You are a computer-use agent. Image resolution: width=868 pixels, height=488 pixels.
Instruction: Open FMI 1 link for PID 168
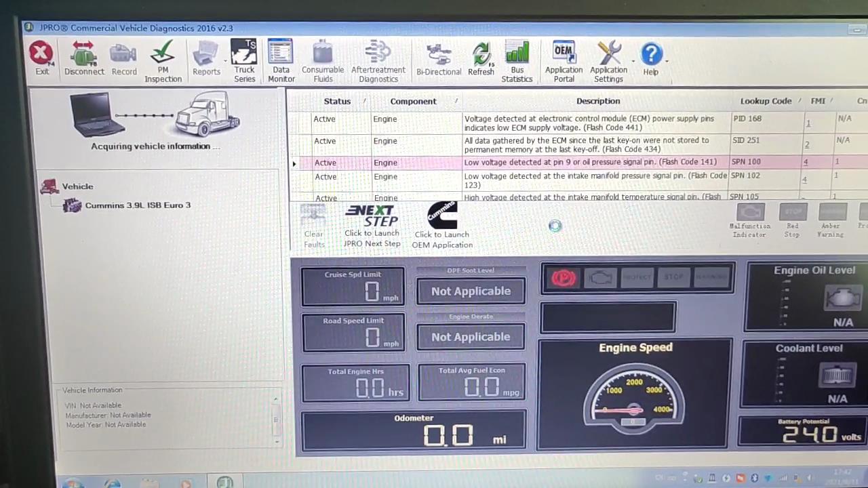[x=808, y=123]
